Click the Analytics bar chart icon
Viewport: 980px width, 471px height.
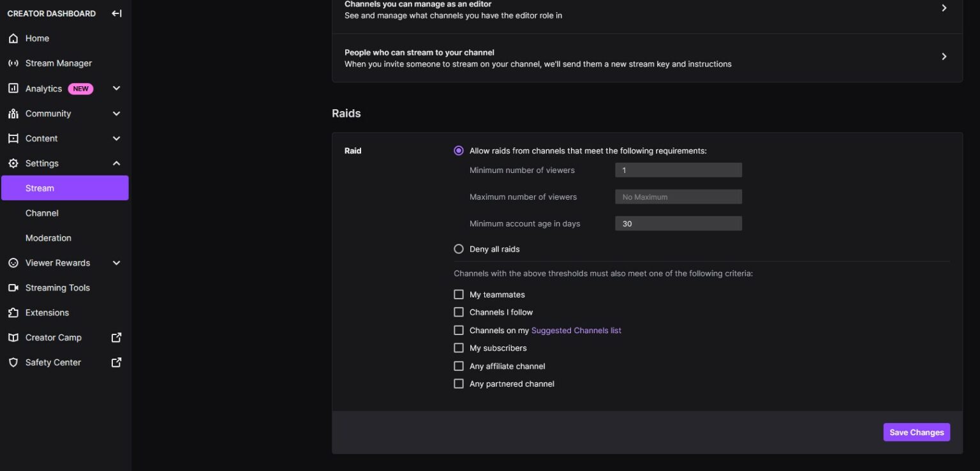(x=13, y=88)
